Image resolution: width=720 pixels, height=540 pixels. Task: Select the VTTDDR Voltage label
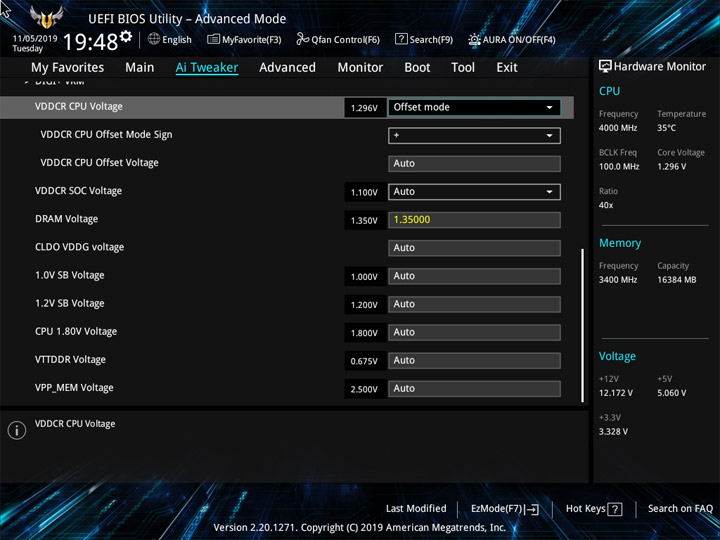pos(70,360)
